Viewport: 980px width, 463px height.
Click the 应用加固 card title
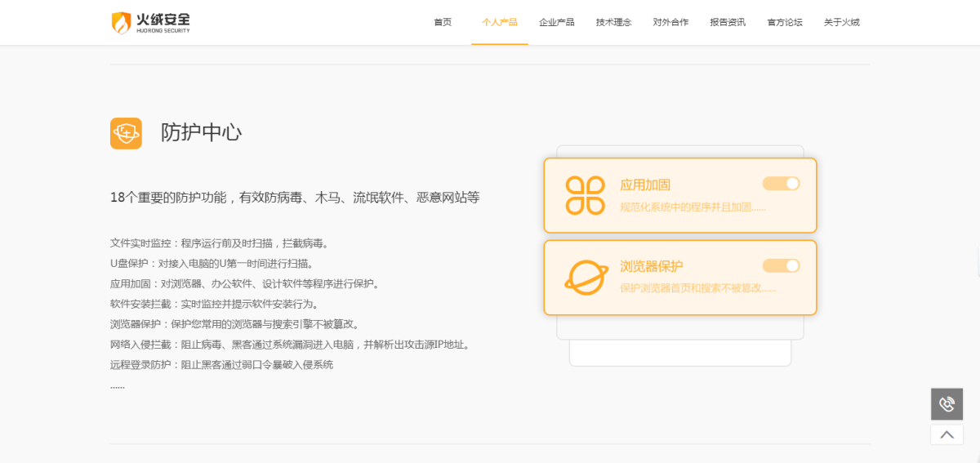(645, 185)
